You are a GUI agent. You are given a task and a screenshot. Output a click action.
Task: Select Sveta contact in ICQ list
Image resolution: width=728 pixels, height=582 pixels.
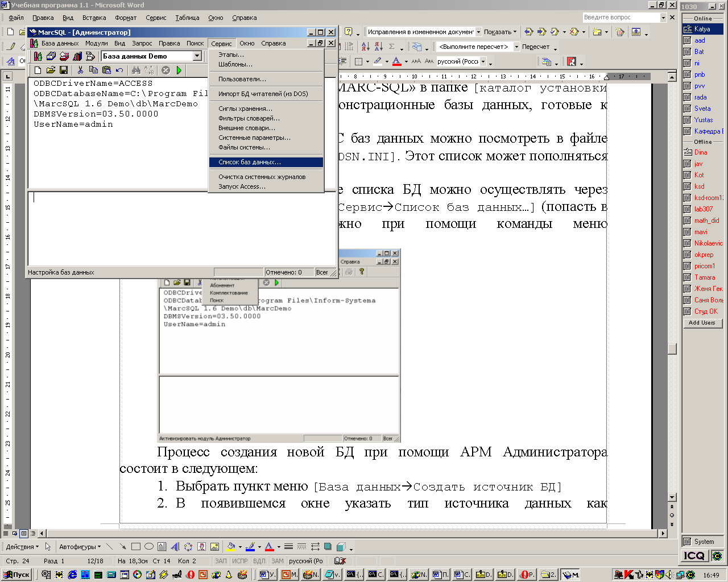[x=703, y=109]
